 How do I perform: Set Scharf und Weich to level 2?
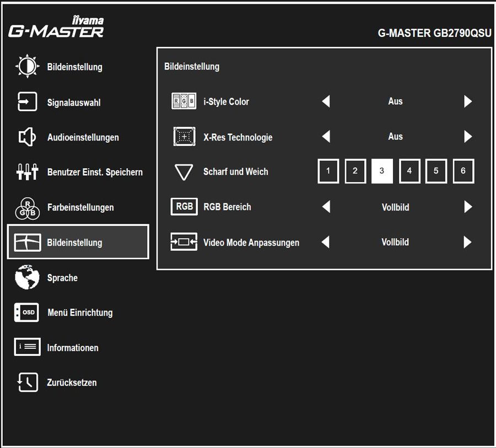pyautogui.click(x=355, y=171)
